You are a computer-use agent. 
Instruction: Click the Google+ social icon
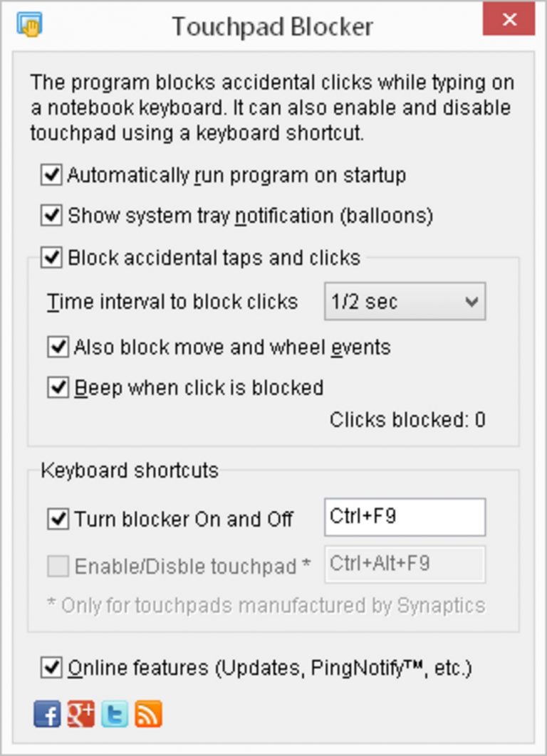pos(80,714)
